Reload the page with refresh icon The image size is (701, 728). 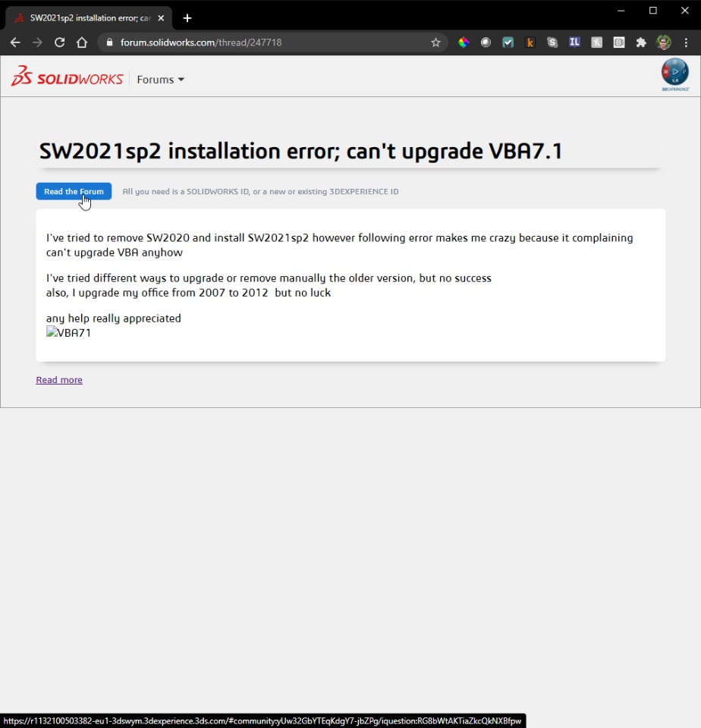pos(59,42)
